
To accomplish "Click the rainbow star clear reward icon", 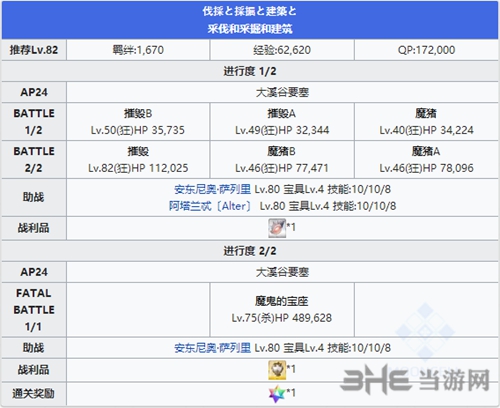I will (277, 394).
